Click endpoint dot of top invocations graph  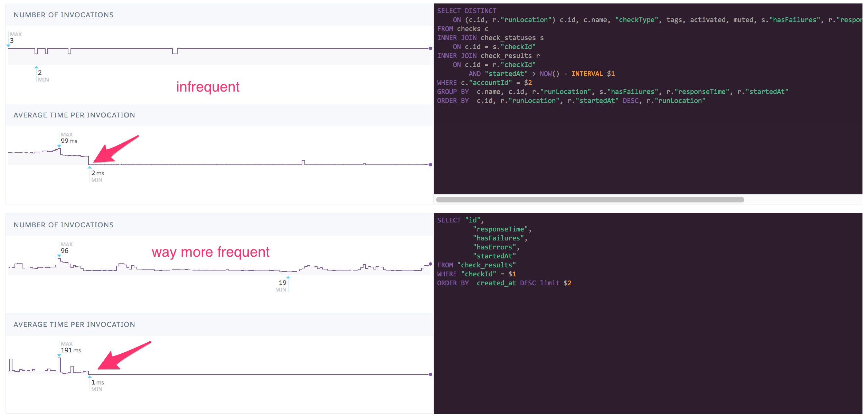coord(430,48)
